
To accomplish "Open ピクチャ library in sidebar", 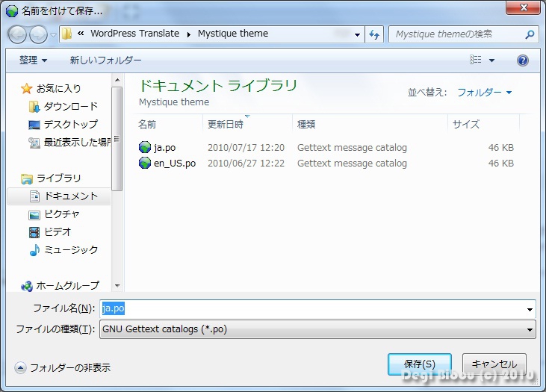I will [x=62, y=214].
